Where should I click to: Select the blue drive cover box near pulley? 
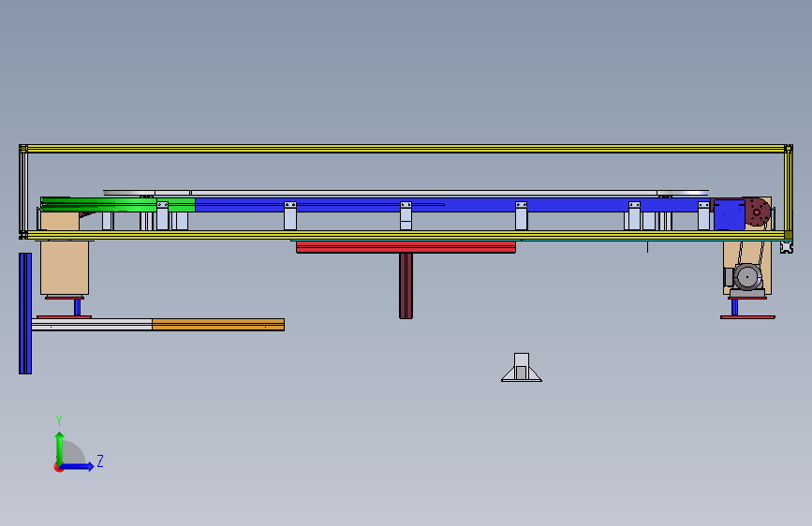tap(730, 215)
